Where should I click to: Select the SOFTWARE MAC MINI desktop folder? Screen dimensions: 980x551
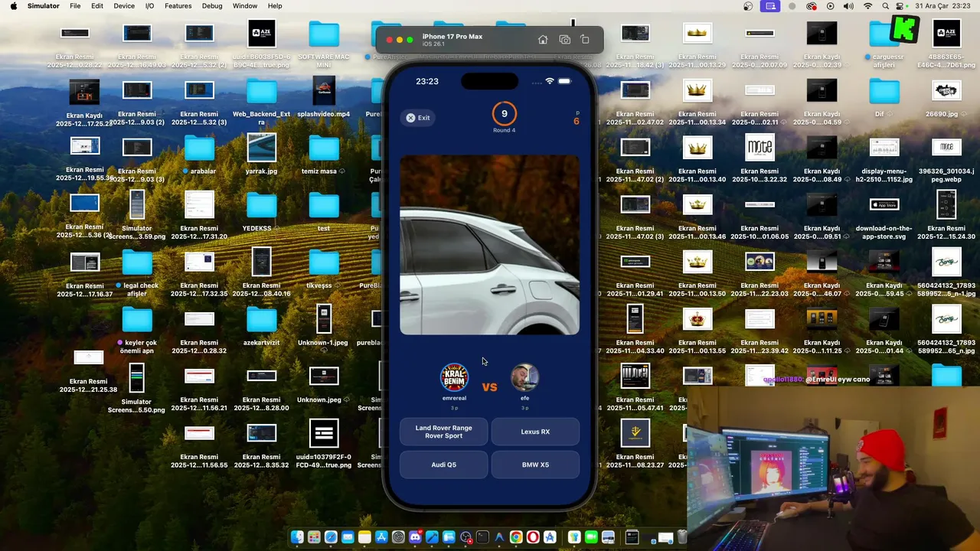[324, 34]
